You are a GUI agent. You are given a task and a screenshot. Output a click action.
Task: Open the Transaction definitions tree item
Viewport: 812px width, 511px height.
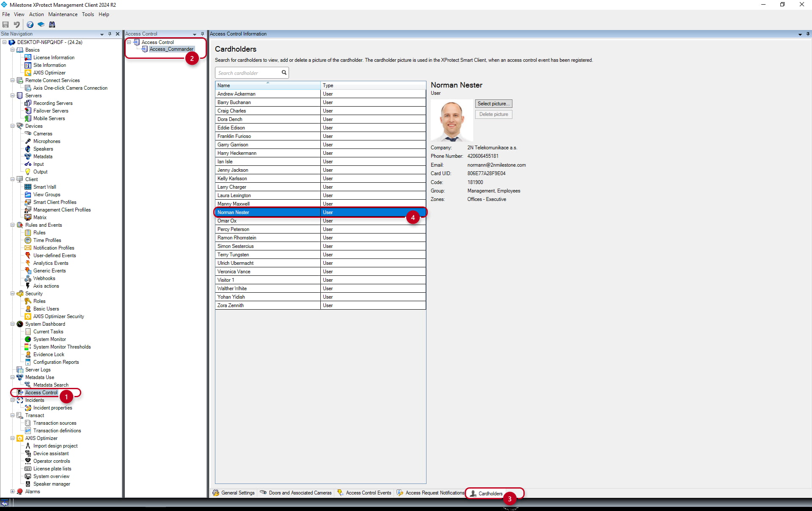57,431
